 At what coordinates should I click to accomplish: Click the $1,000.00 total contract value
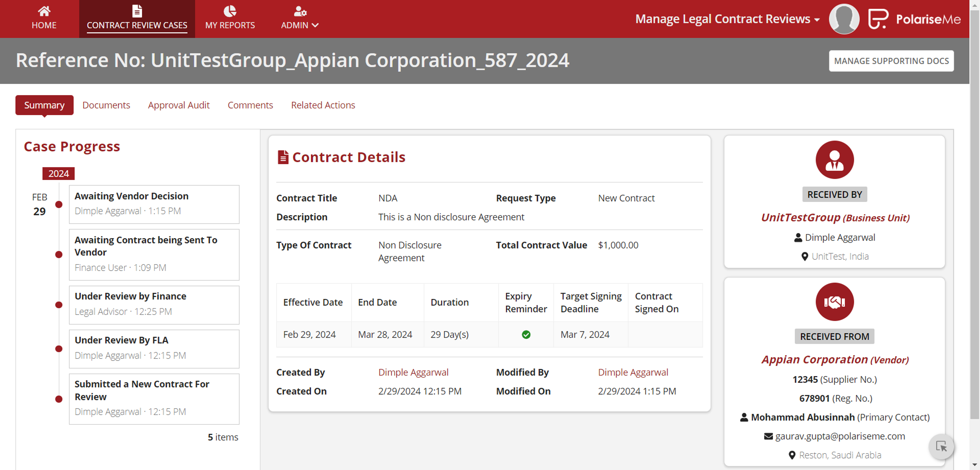click(x=618, y=245)
